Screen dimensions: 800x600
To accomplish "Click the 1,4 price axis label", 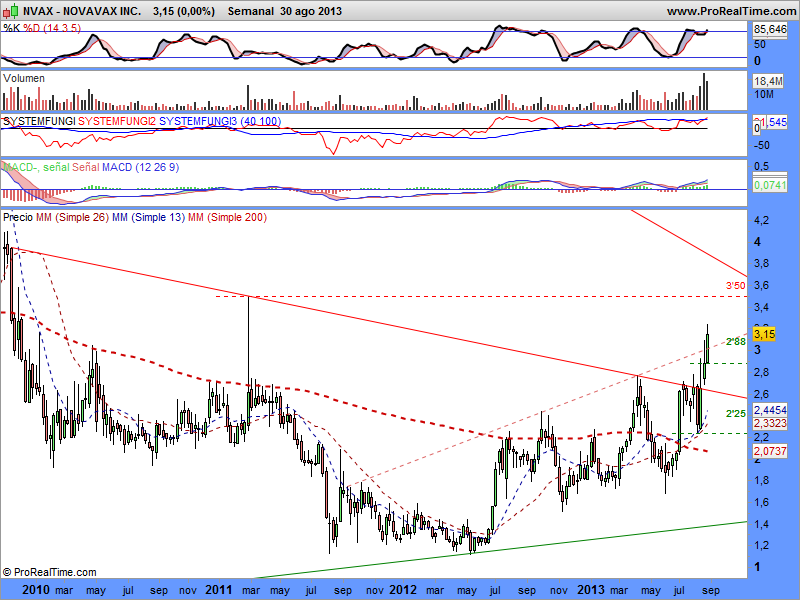I will (761, 524).
